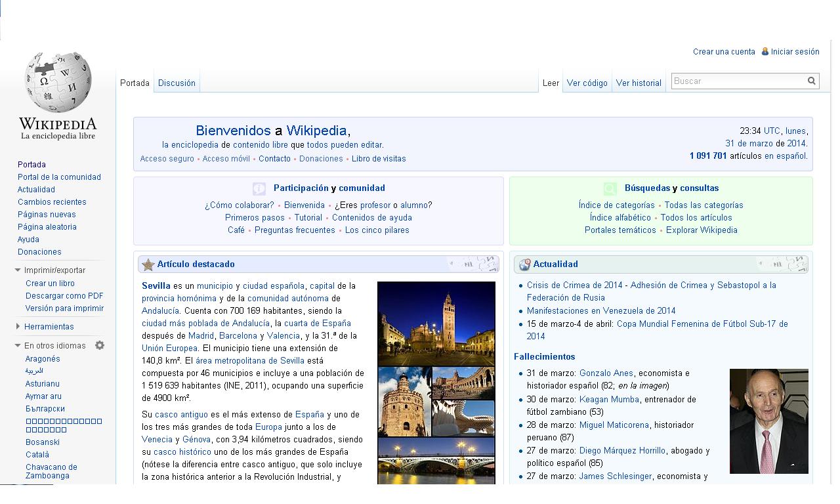The image size is (840, 504).
Task: Type in the Buscar search field
Action: click(738, 81)
